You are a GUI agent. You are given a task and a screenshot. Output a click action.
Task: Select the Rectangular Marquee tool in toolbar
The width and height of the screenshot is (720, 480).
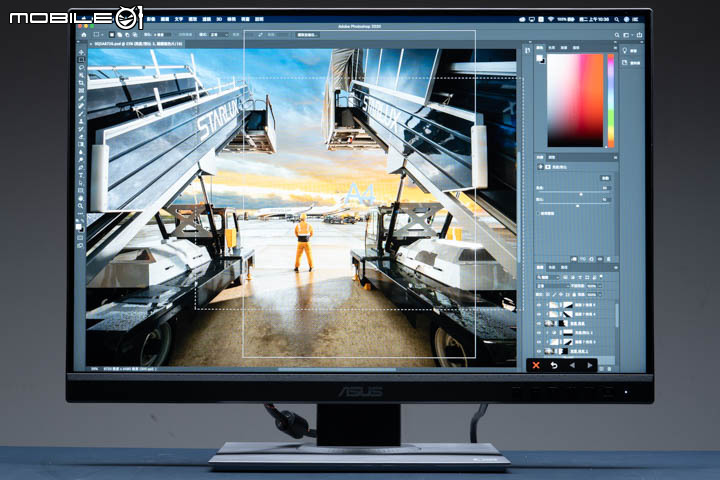tap(82, 60)
